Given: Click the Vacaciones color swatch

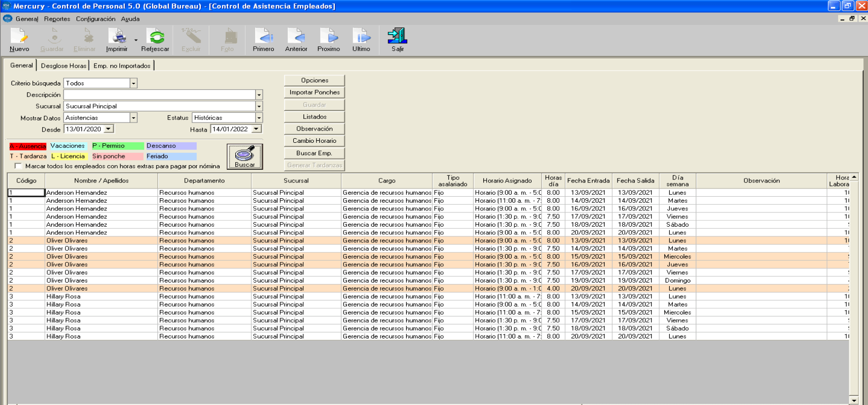Looking at the screenshot, I should (x=68, y=146).
